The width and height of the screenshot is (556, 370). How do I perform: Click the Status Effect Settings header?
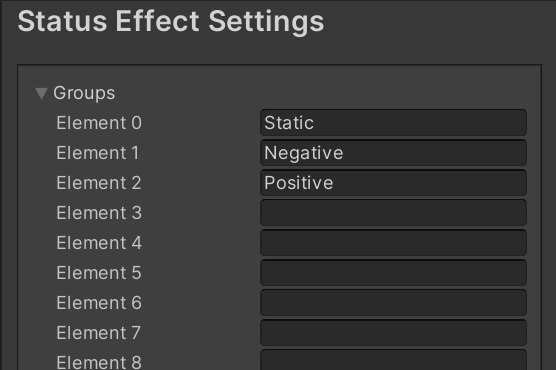click(171, 22)
